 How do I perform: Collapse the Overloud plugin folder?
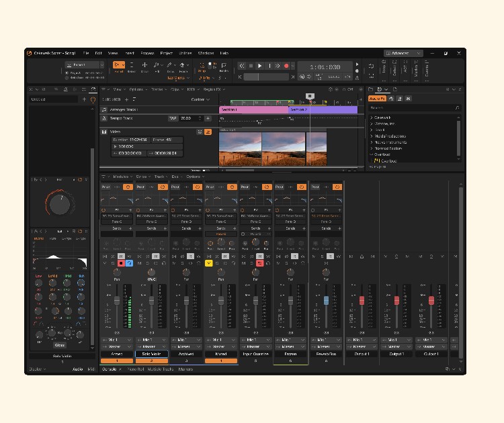point(372,154)
